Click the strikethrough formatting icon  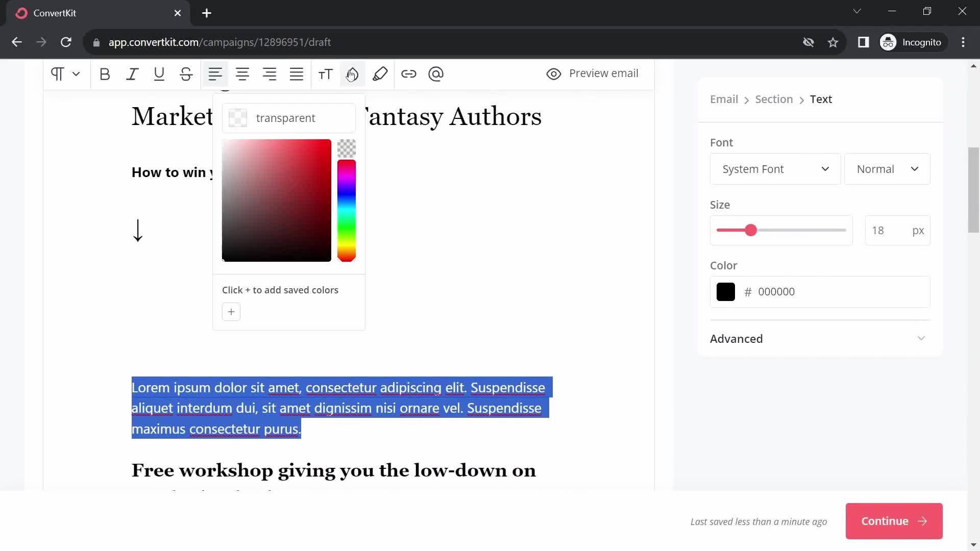click(186, 74)
